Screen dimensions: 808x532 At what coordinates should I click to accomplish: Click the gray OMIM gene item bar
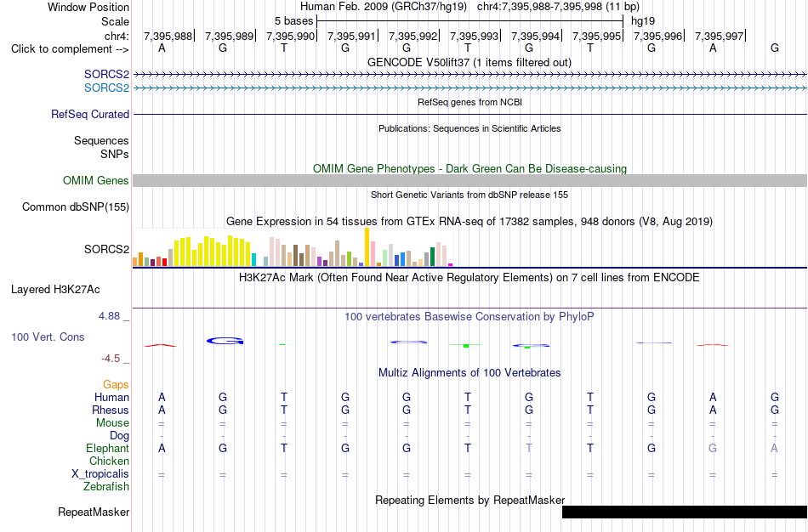[x=469, y=180]
